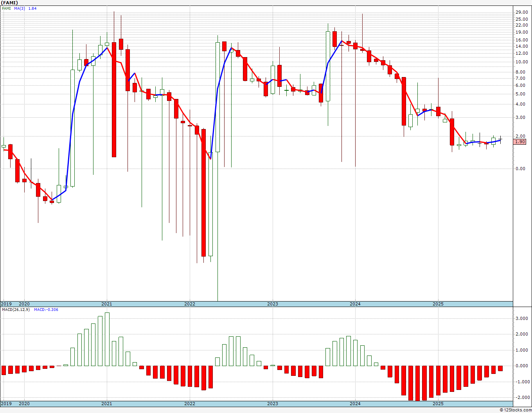Image resolution: width=532 pixels, height=413 pixels.
Task: Select the MACD:-0.306 value label
Action: [x=46, y=309]
